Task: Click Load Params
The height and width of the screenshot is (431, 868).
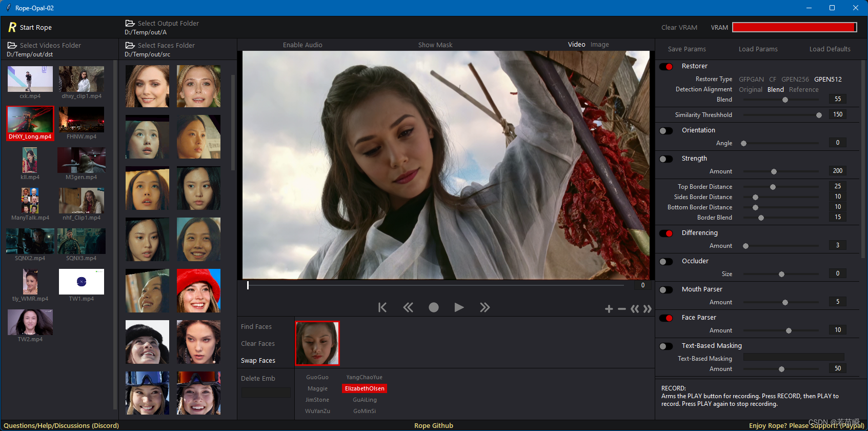Action: coord(758,49)
